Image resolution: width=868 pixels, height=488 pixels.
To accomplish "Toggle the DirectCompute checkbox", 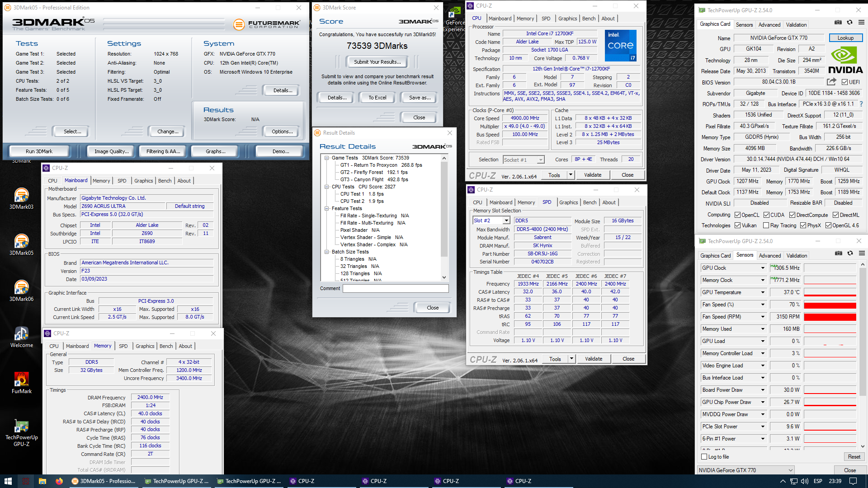I will 792,215.
